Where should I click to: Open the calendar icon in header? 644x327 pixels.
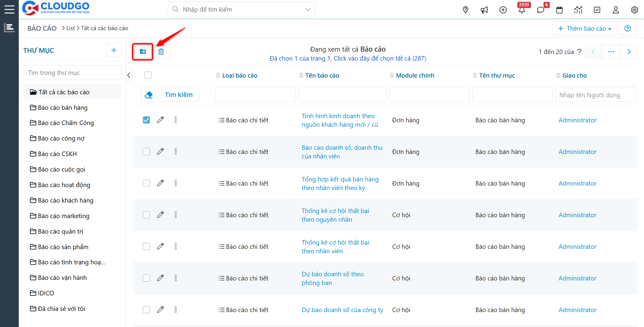[x=559, y=10]
